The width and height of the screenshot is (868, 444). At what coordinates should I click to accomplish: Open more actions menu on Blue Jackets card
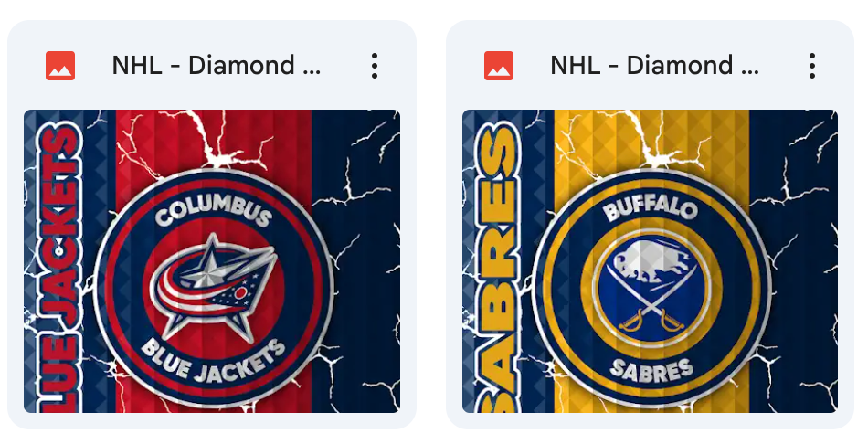coord(375,66)
